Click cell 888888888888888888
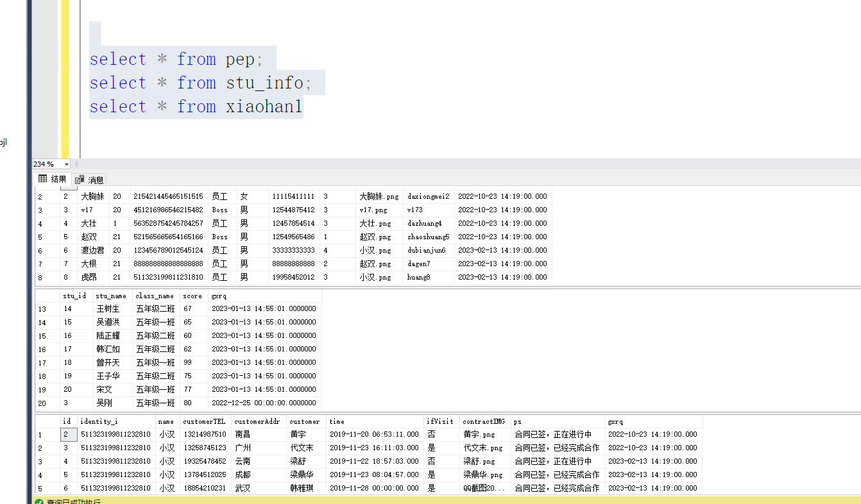The height and width of the screenshot is (504, 861). tap(169, 264)
